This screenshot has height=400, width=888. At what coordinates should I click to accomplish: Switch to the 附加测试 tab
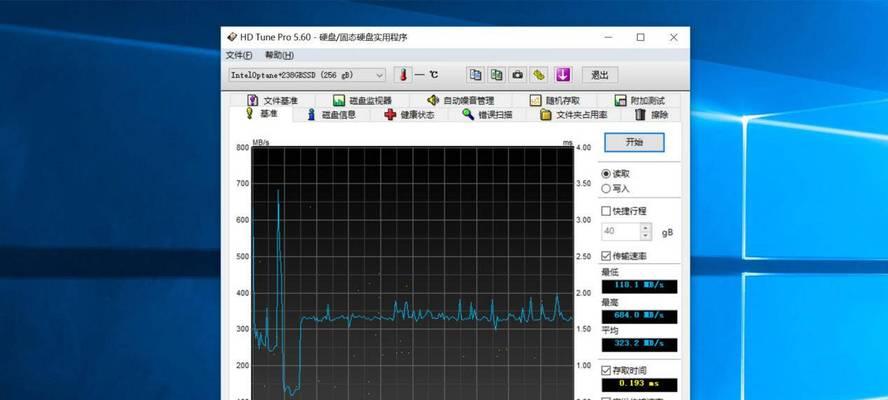coord(639,100)
